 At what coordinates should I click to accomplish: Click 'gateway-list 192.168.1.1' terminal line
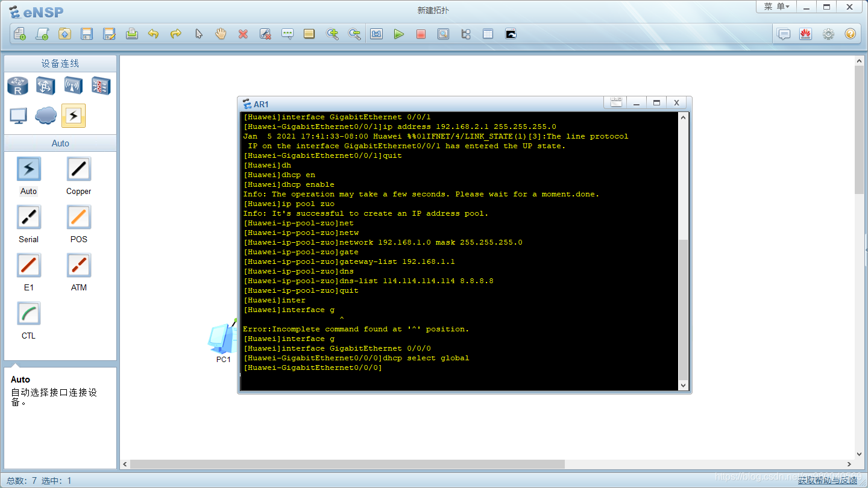[x=349, y=261]
